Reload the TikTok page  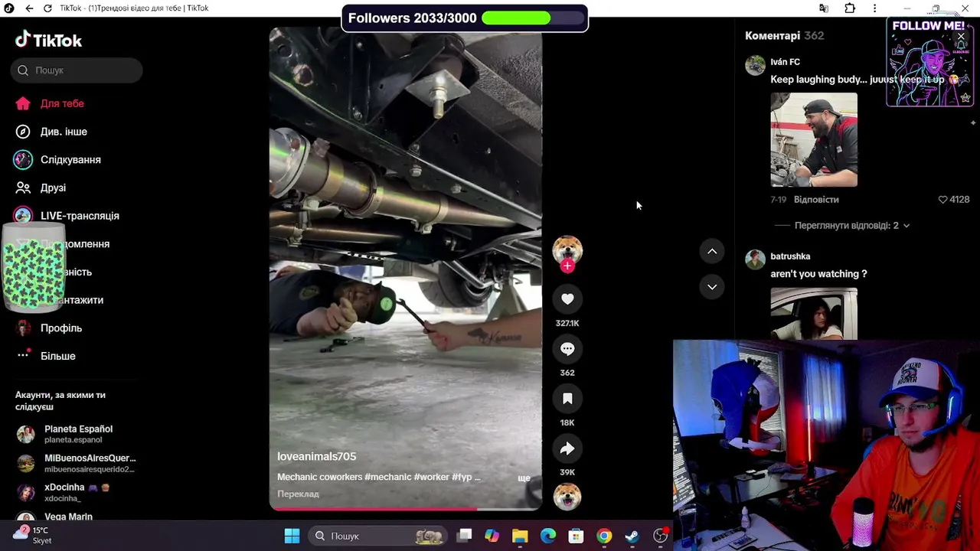tap(47, 8)
